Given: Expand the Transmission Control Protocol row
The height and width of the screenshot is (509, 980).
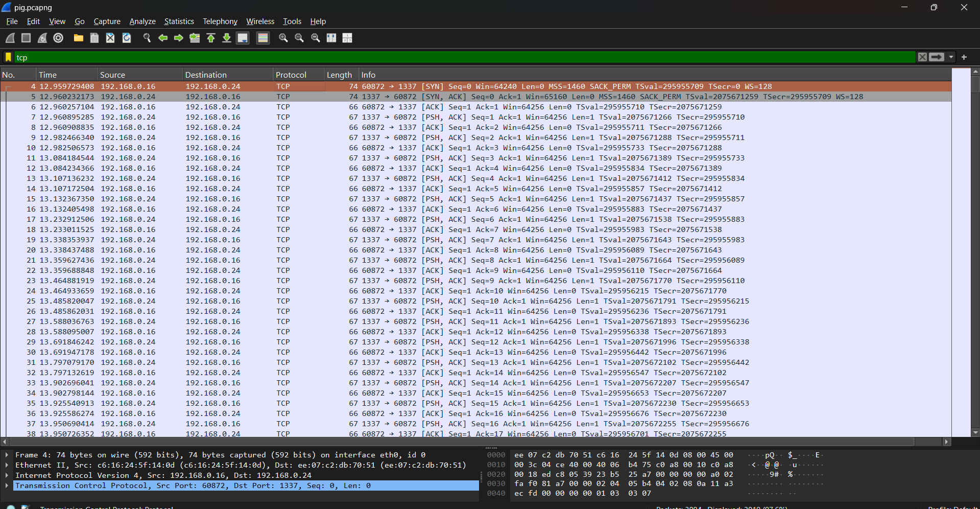Looking at the screenshot, I should (x=7, y=485).
